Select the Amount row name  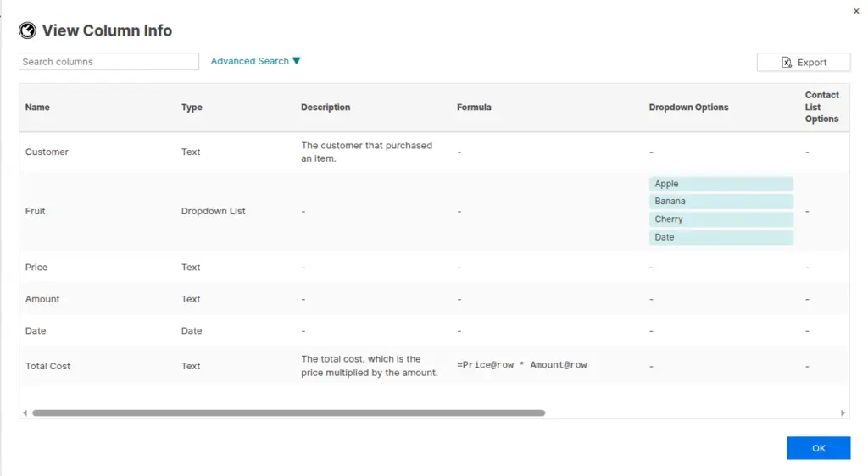click(42, 299)
